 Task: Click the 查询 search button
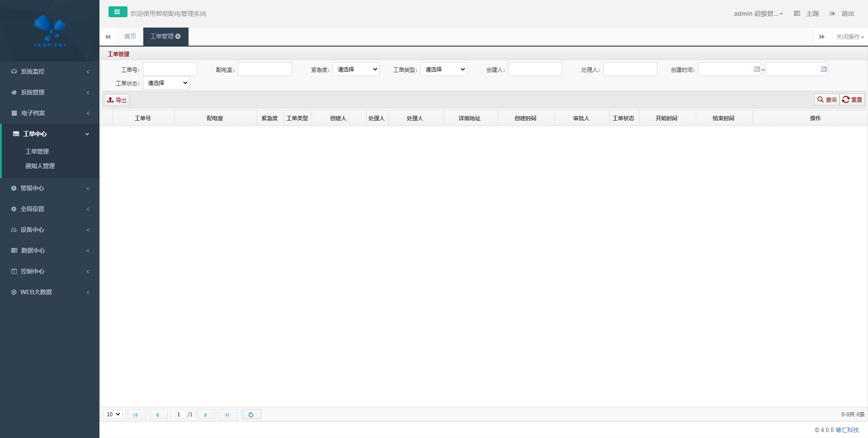coord(827,99)
